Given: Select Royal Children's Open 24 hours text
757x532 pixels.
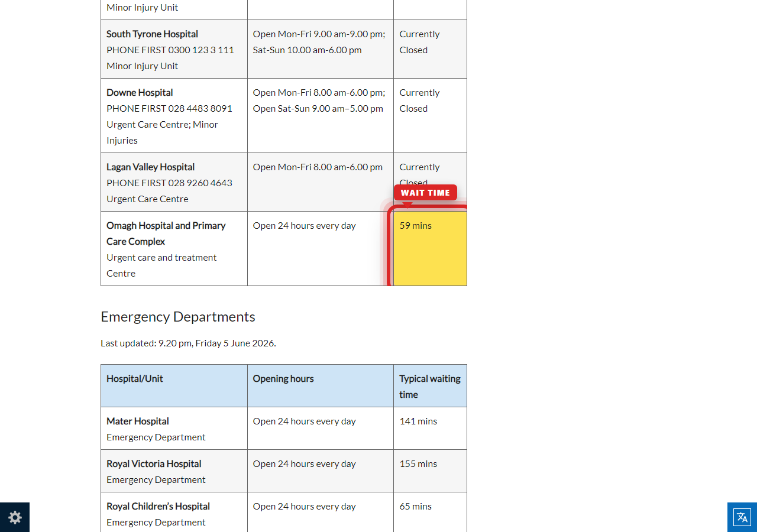Looking at the screenshot, I should 305,507.
